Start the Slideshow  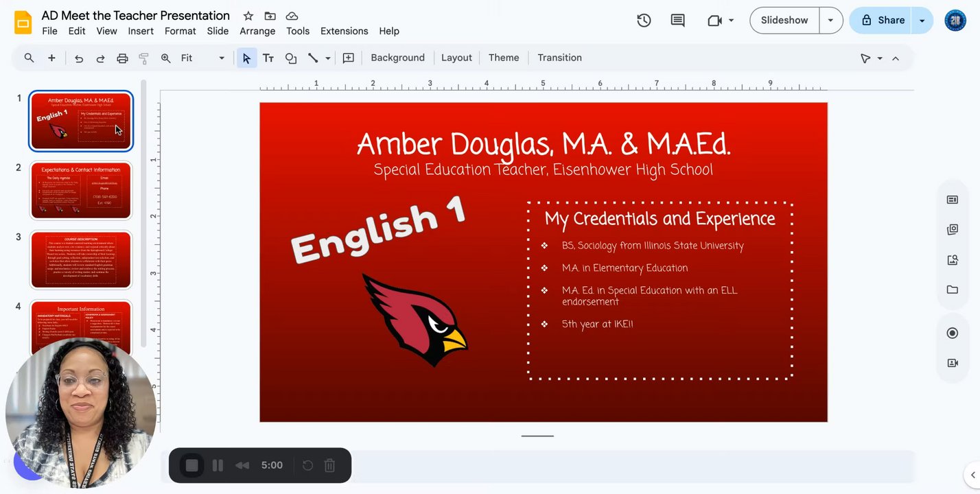[784, 21]
